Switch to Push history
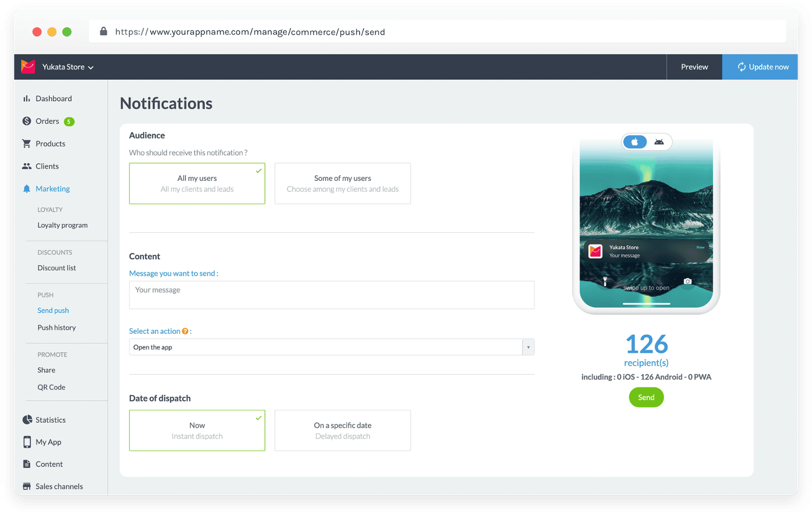812x515 pixels. click(56, 327)
